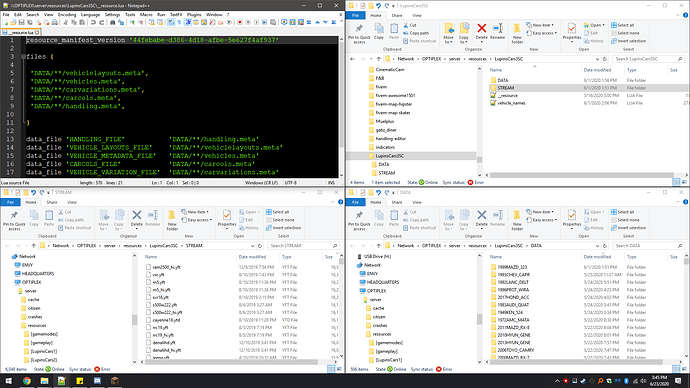690x388 pixels.
Task: Open address bar history dropdown in DATA window
Action: 597,246
